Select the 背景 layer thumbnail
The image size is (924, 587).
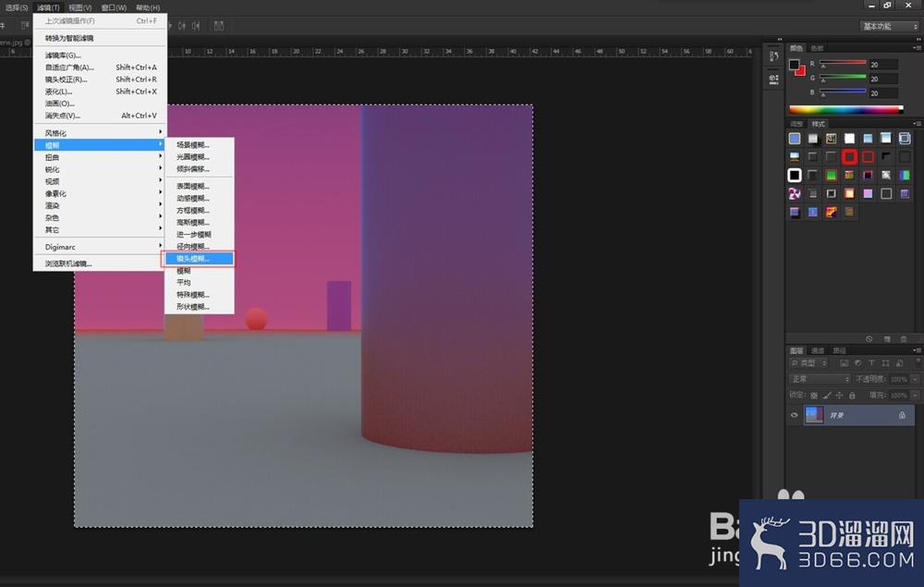pyautogui.click(x=814, y=415)
